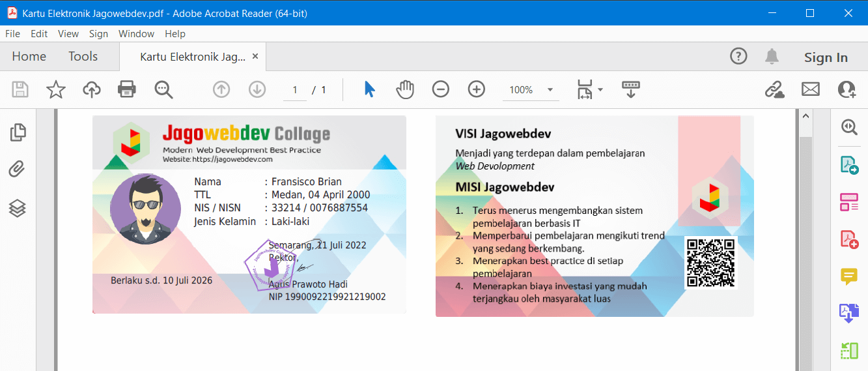868x371 pixels.
Task: Activate the Hand pan tool
Action: [x=405, y=89]
